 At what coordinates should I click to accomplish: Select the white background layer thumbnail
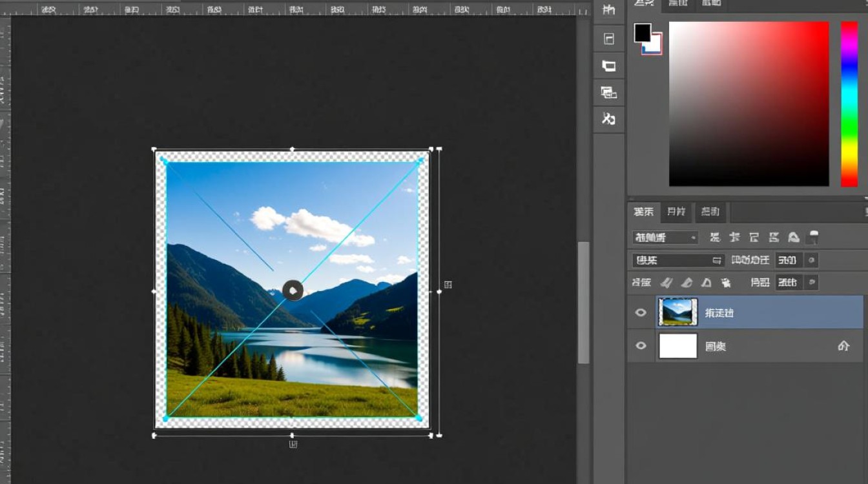coord(677,346)
